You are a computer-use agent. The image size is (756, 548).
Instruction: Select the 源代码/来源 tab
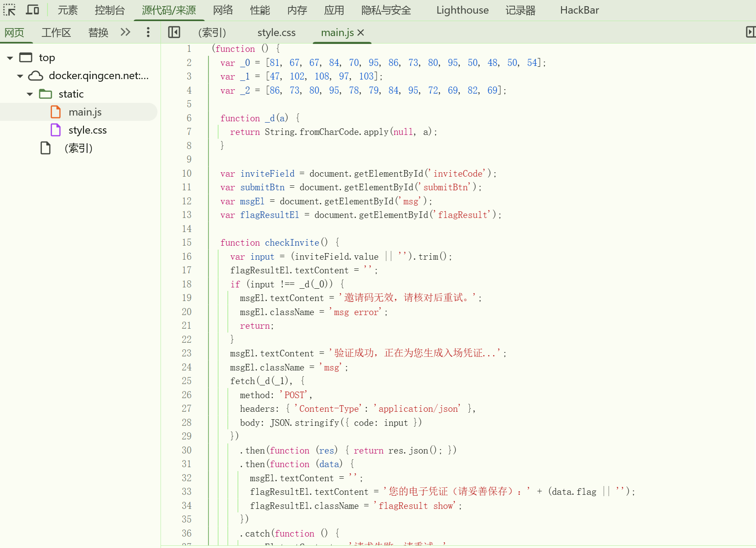pyautogui.click(x=169, y=10)
